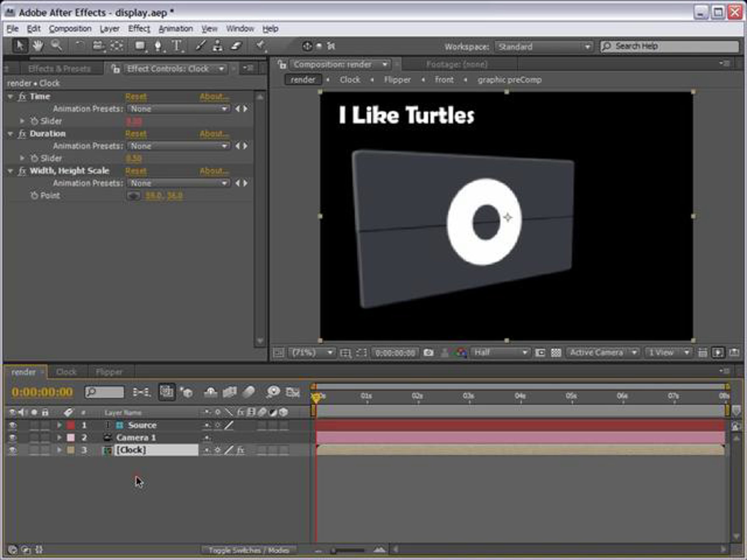Toggle the transparency grid in viewer
Viewport: 747px width, 560px height.
556,353
